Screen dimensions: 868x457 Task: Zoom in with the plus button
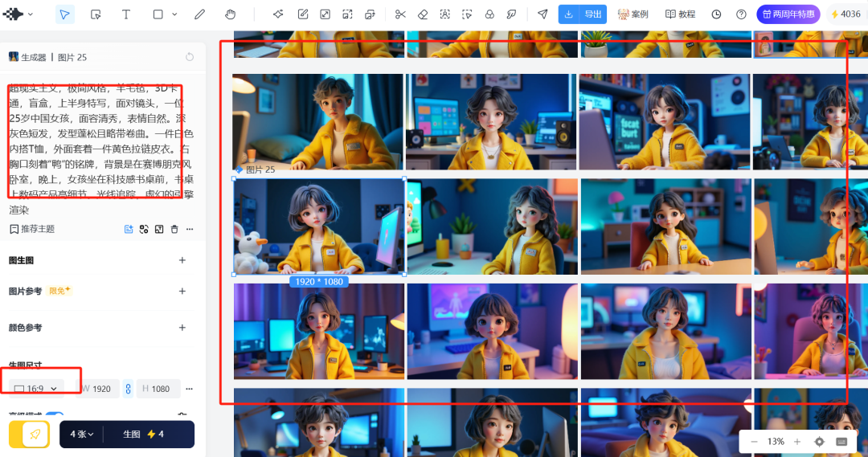[x=797, y=442]
